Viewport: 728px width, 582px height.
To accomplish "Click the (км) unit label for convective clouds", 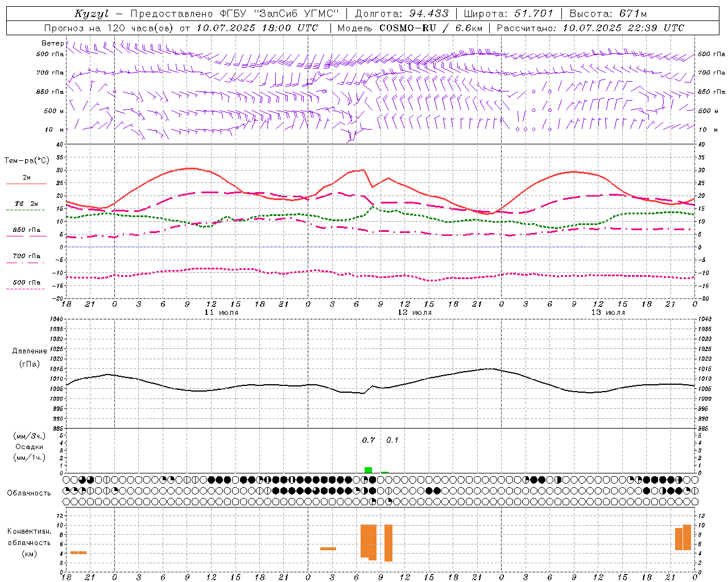I will [x=30, y=554].
